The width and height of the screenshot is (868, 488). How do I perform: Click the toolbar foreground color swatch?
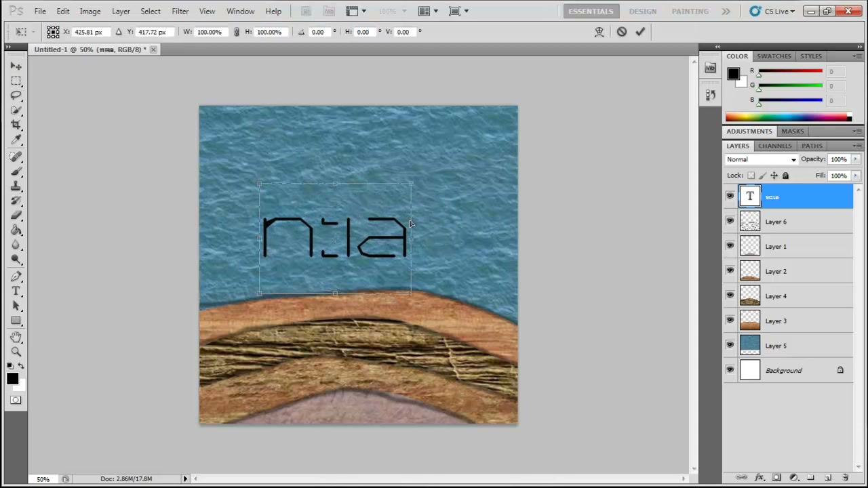point(13,379)
